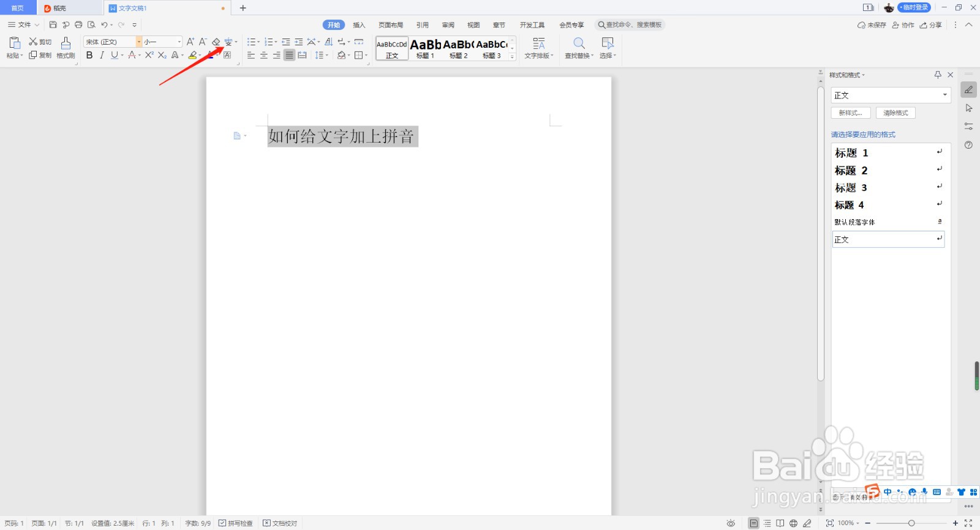Increase font size with A+ icon
This screenshot has width=980, height=530.
(x=190, y=42)
